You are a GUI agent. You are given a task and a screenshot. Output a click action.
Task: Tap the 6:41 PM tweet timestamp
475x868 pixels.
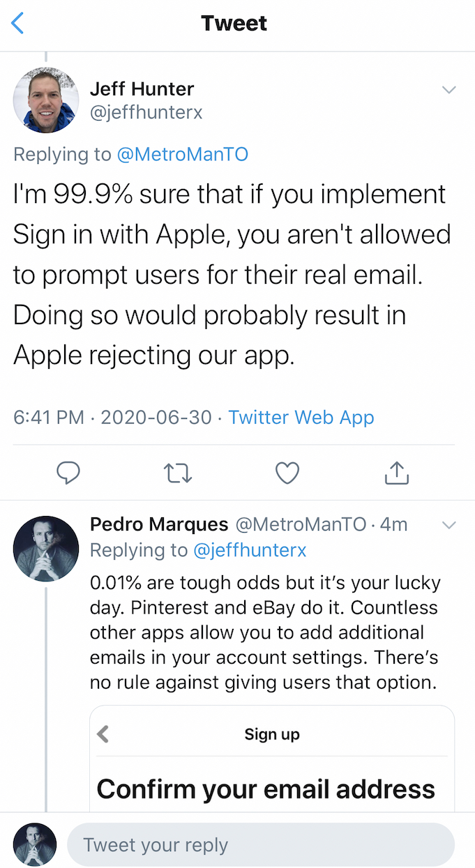(x=49, y=418)
